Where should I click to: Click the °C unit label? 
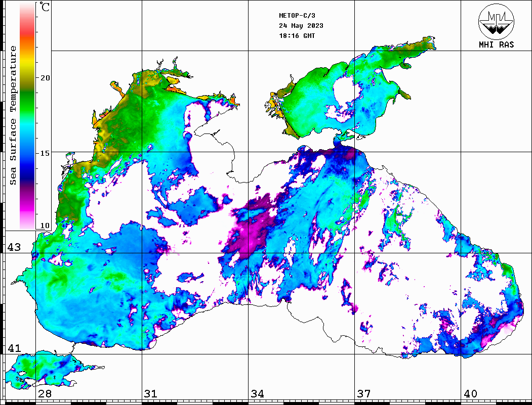pyautogui.click(x=45, y=7)
